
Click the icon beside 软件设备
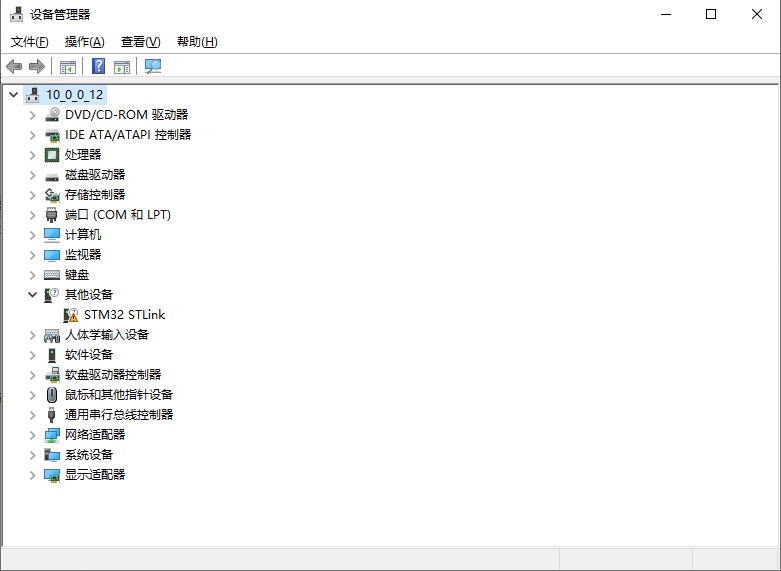point(52,355)
